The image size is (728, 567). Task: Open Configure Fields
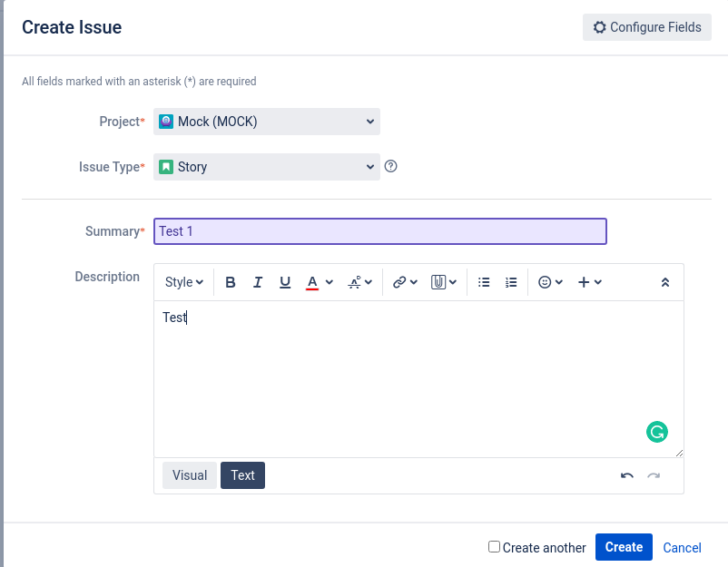(x=646, y=27)
